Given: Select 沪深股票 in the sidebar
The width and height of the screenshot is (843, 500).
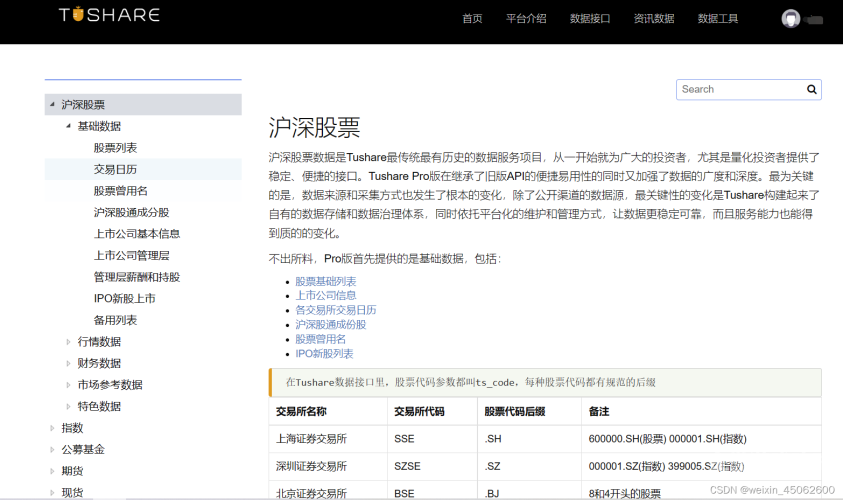Looking at the screenshot, I should (83, 104).
